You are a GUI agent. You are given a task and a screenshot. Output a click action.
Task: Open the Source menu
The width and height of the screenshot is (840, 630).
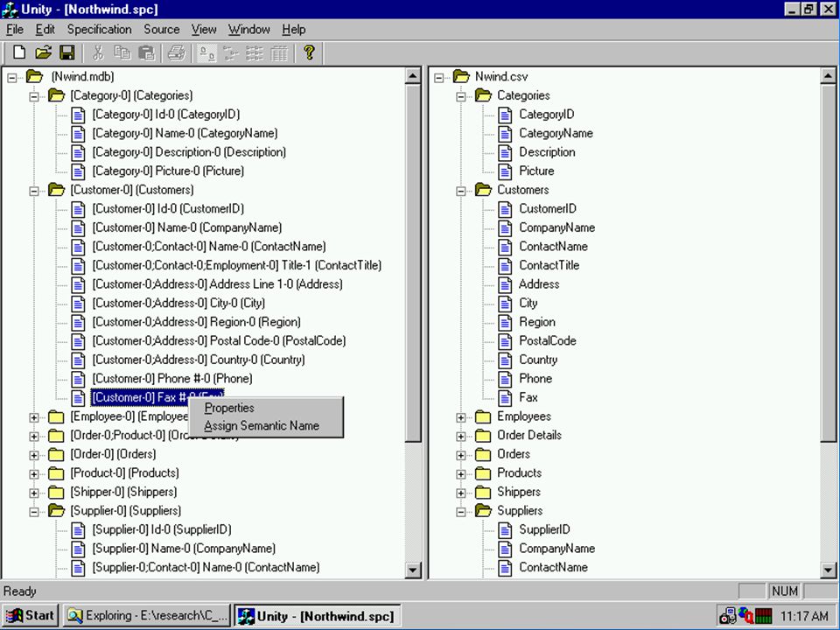[161, 30]
